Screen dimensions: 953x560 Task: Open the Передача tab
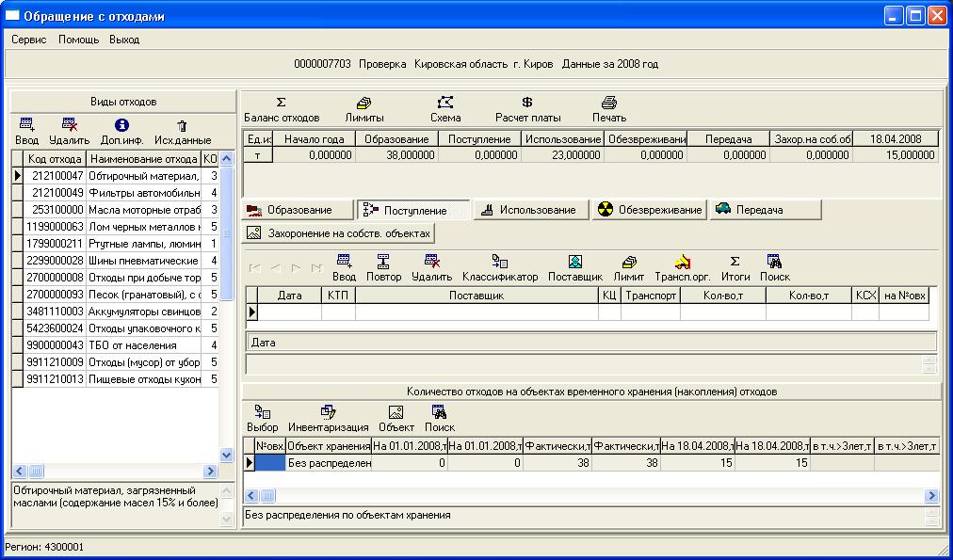[750, 210]
